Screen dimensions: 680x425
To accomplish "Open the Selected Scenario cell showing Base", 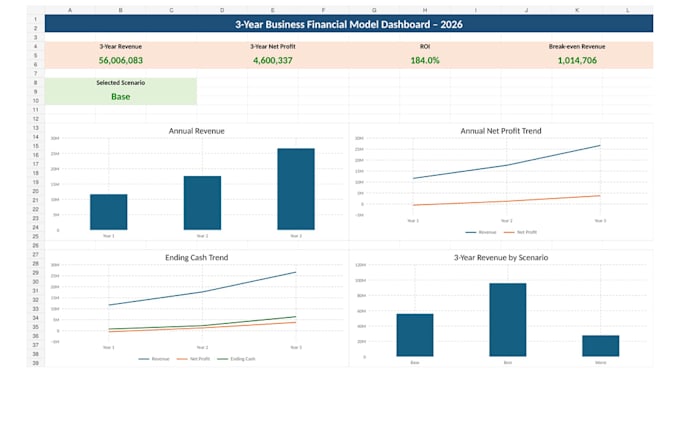I will (x=121, y=97).
